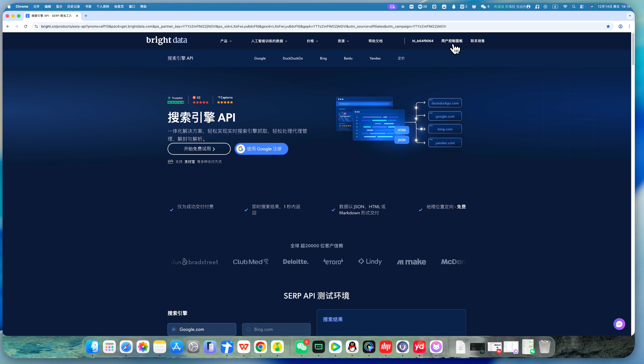Click the bright data logo

[166, 40]
